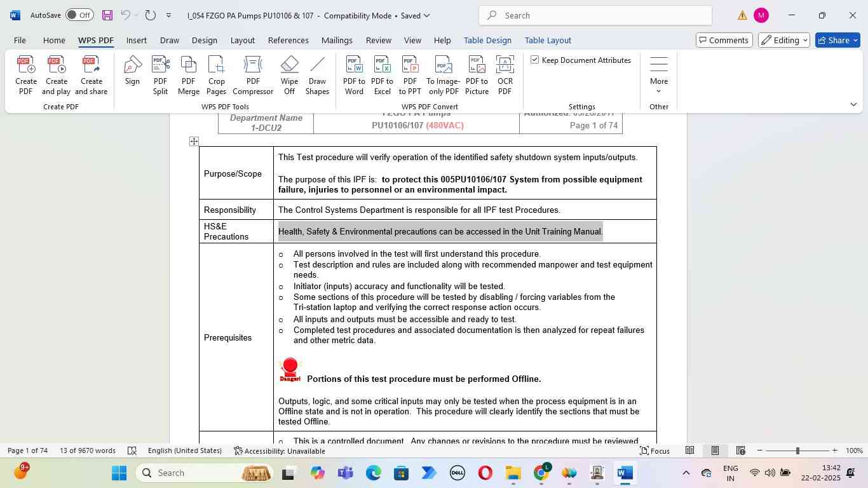
Task: Open the PDF Split tool
Action: [160, 75]
